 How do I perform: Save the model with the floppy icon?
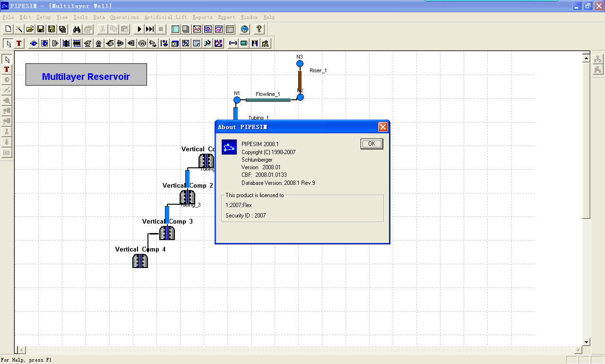tap(41, 29)
